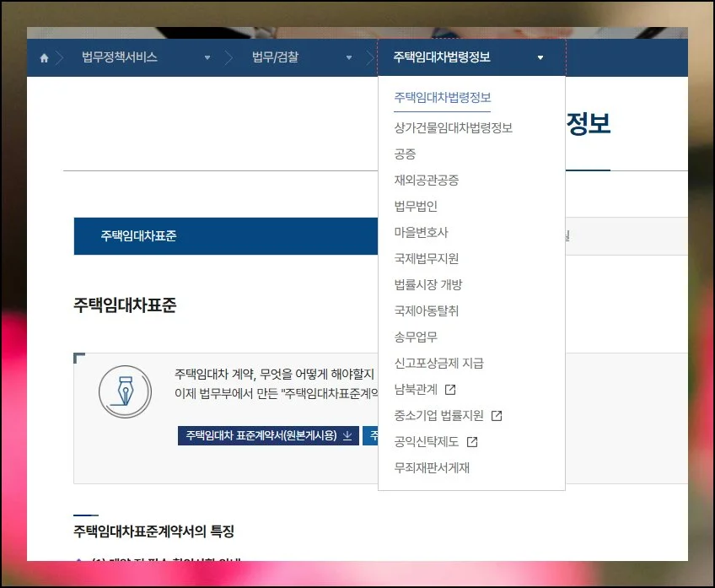Select 마을변호사 from the list
Image resolution: width=715 pixels, height=588 pixels.
[421, 233]
